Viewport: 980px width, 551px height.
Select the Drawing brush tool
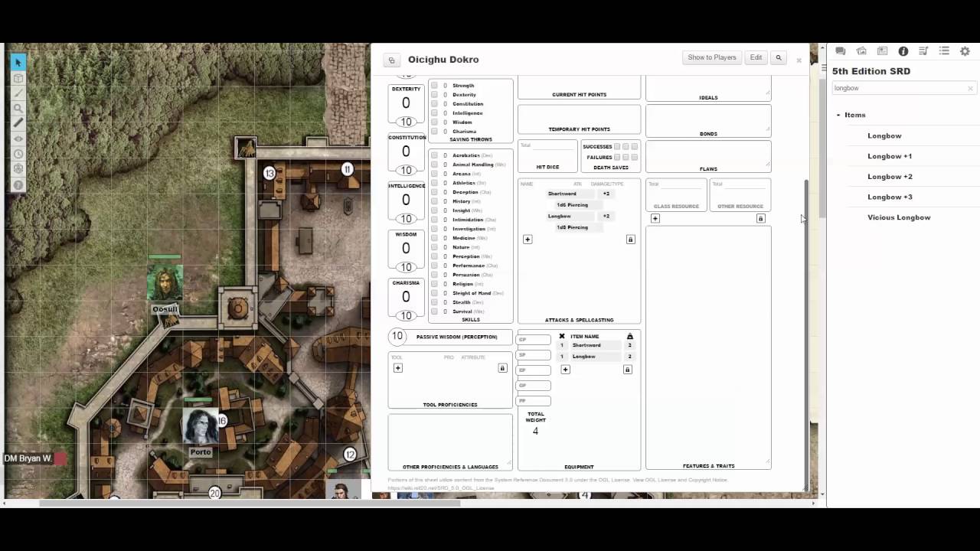[x=18, y=93]
